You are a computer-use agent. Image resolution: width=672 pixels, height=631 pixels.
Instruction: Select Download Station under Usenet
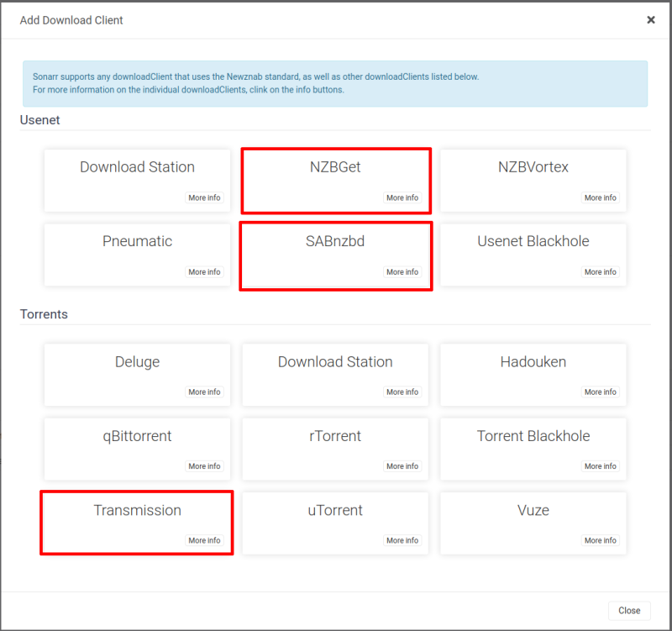tap(137, 181)
